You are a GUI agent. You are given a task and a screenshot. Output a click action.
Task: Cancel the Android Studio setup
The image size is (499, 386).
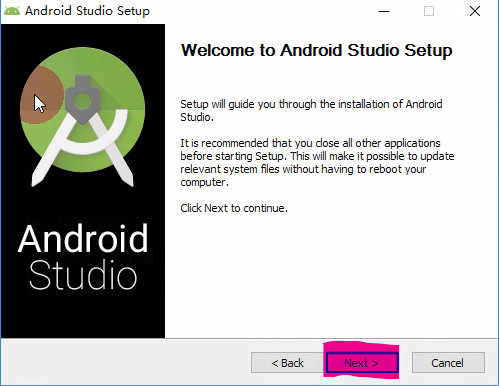pos(448,363)
